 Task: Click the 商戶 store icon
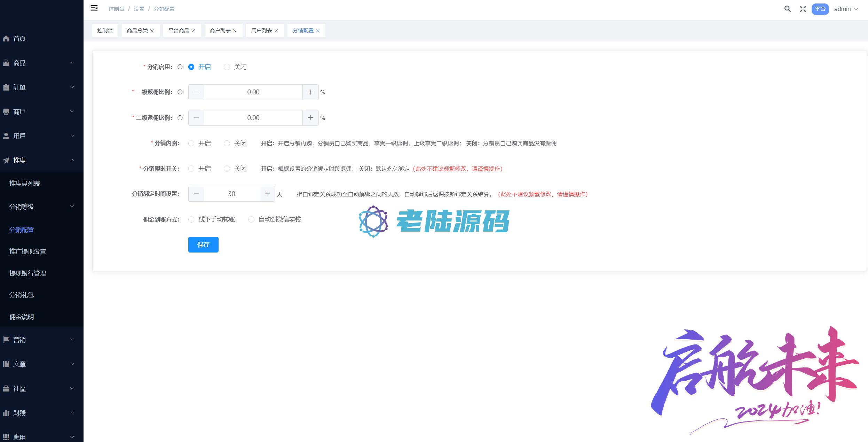point(6,112)
